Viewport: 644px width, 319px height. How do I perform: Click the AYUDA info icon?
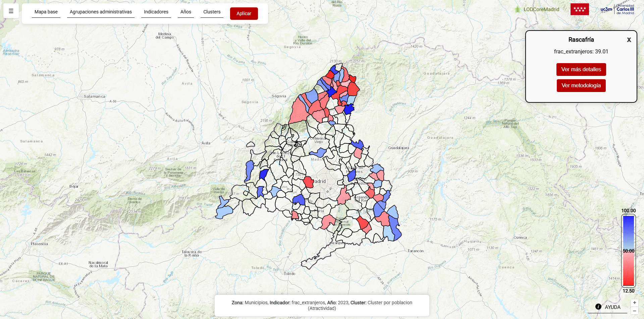click(598, 307)
